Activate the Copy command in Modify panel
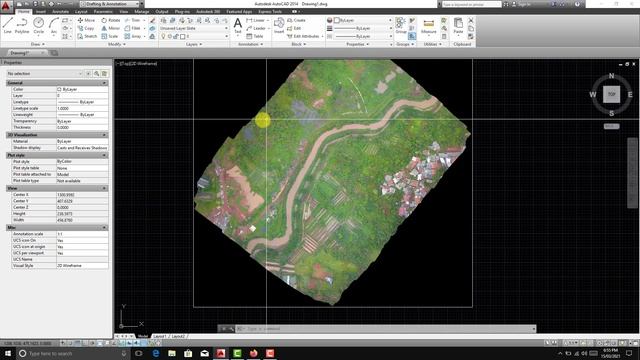This screenshot has height=360, width=640. [86, 28]
